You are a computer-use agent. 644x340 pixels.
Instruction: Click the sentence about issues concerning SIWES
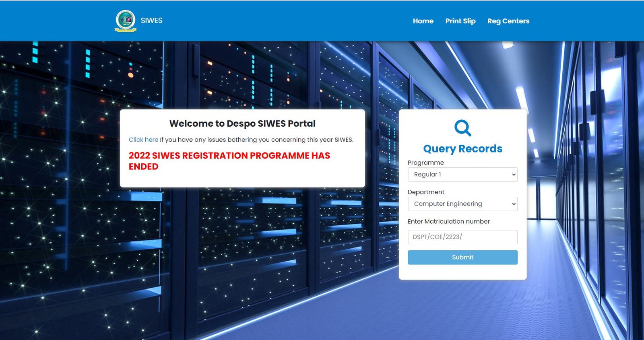point(256,140)
